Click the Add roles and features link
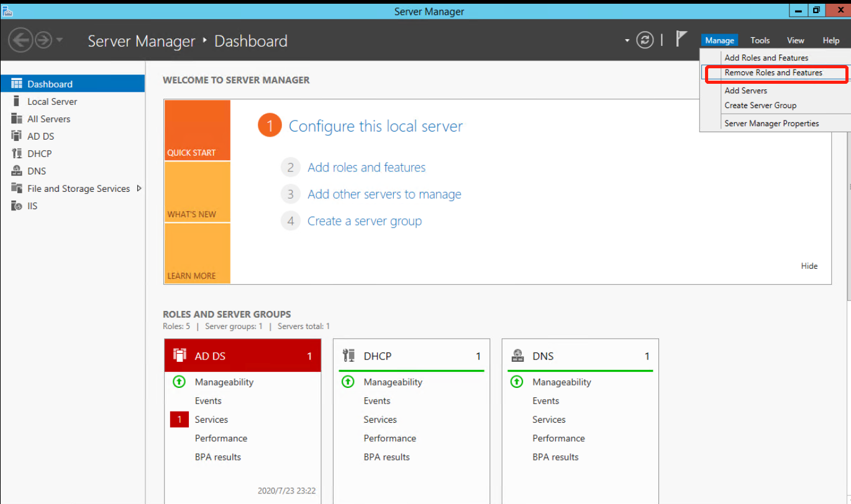 point(366,167)
